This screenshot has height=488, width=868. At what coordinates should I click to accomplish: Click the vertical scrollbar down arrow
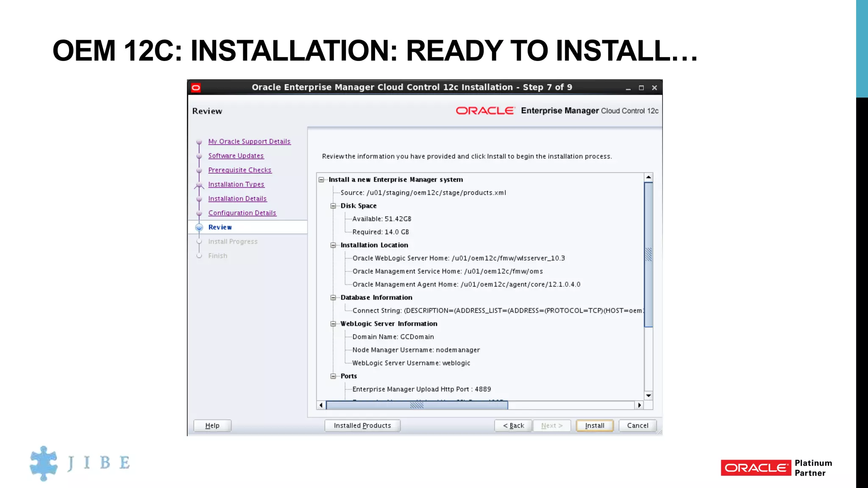point(648,396)
